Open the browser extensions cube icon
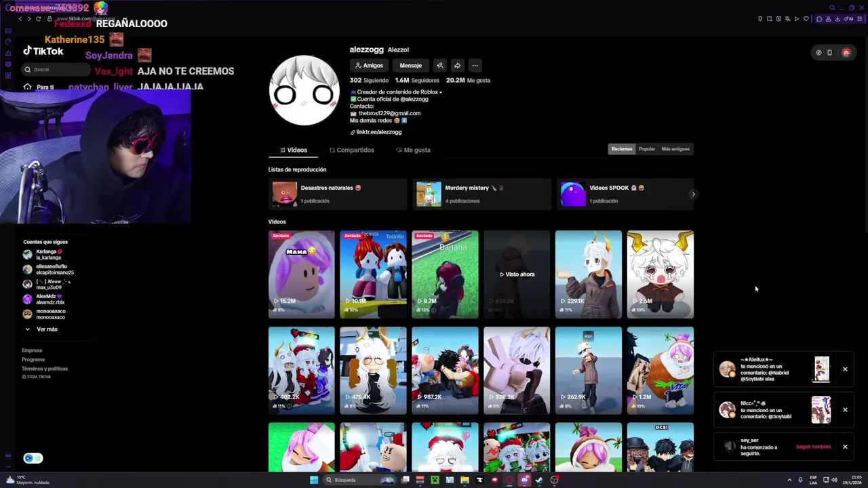 pyautogui.click(x=819, y=19)
